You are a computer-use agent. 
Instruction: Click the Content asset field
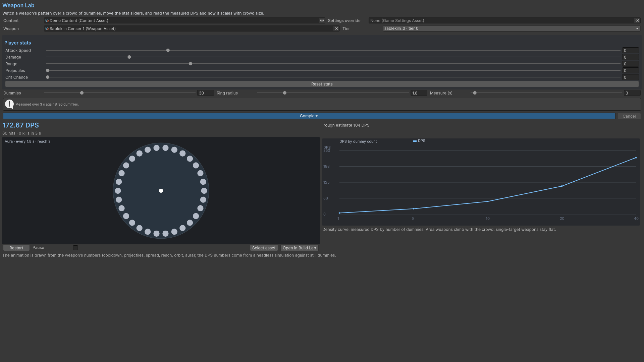[184, 20]
